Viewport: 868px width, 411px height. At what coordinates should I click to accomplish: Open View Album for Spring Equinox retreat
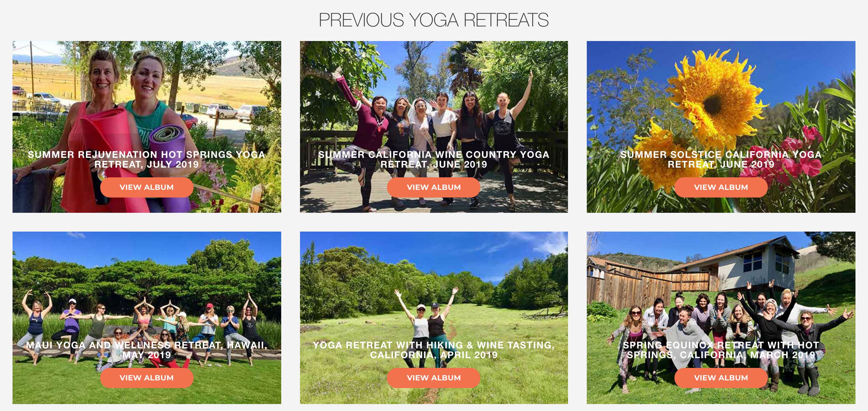(721, 378)
